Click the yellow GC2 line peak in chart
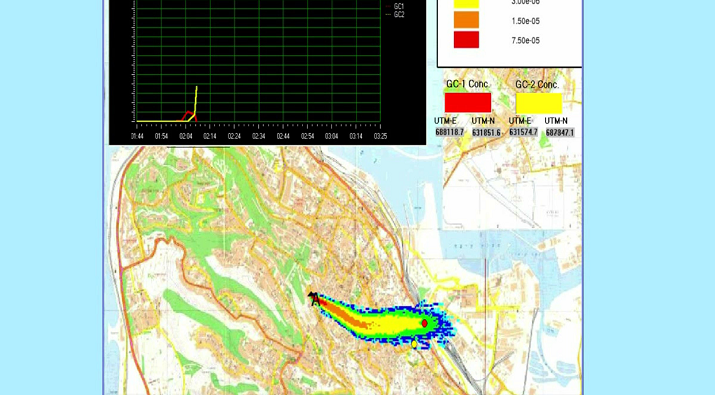The image size is (715, 395). [197, 87]
